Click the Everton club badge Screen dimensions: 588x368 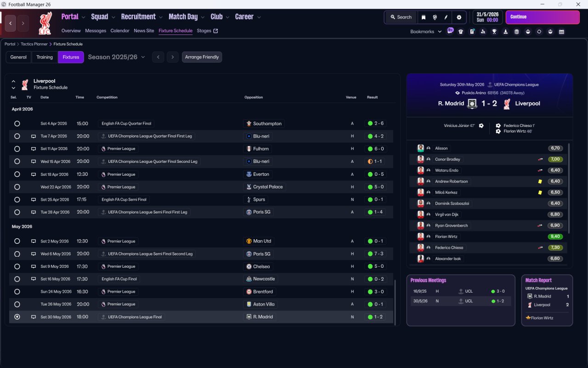tap(249, 174)
